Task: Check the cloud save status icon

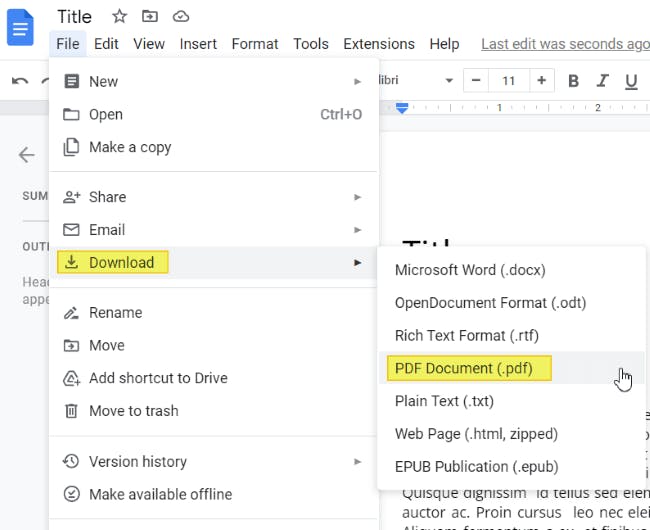Action: click(x=181, y=17)
